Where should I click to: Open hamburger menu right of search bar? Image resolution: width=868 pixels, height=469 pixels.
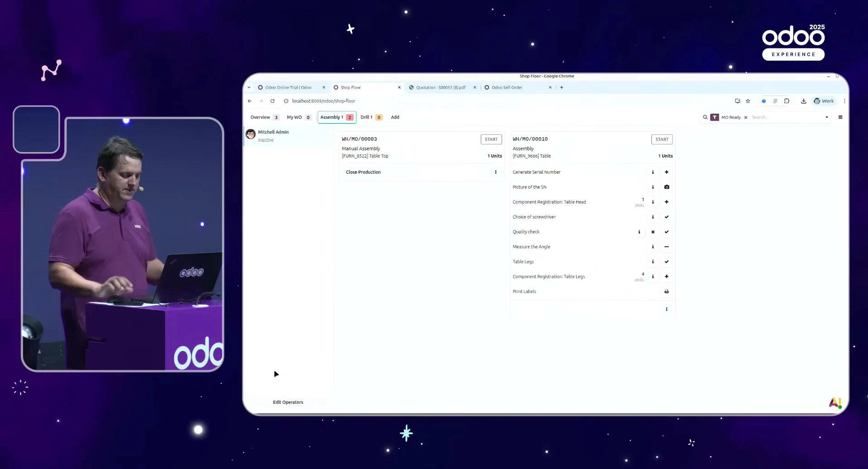click(840, 117)
